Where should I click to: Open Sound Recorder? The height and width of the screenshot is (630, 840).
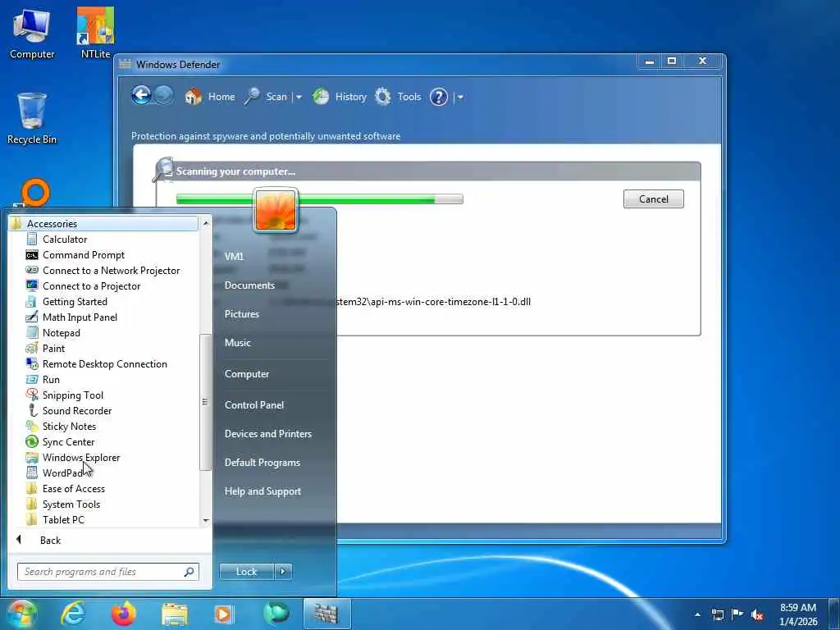click(76, 410)
